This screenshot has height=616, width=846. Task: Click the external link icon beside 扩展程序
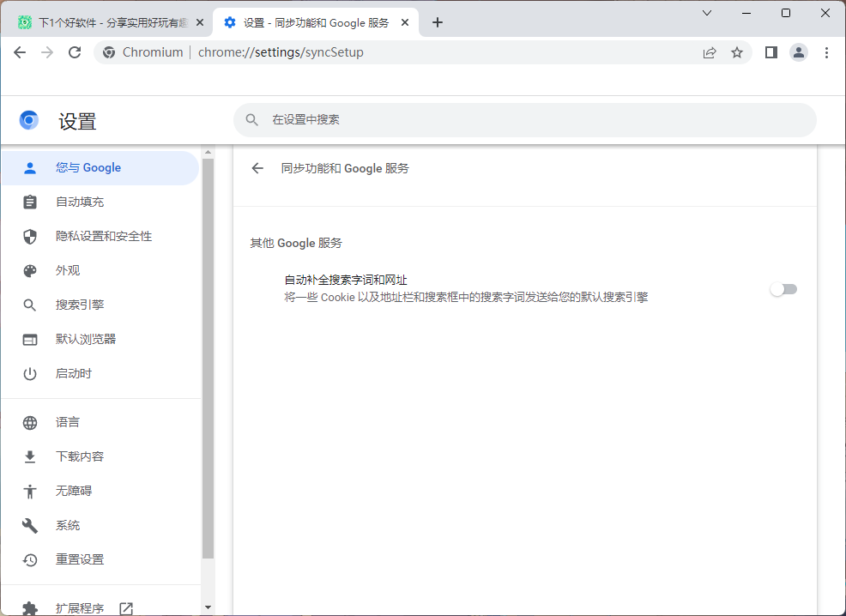tap(126, 608)
